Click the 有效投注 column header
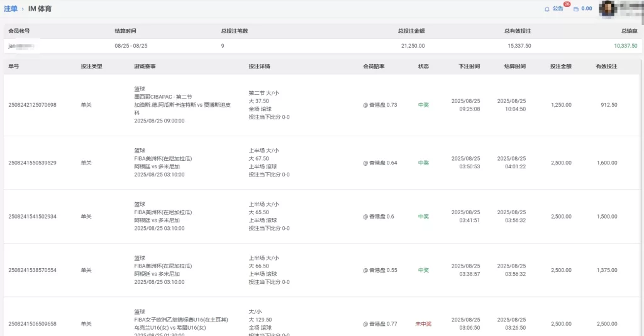The height and width of the screenshot is (336, 644). click(x=606, y=66)
